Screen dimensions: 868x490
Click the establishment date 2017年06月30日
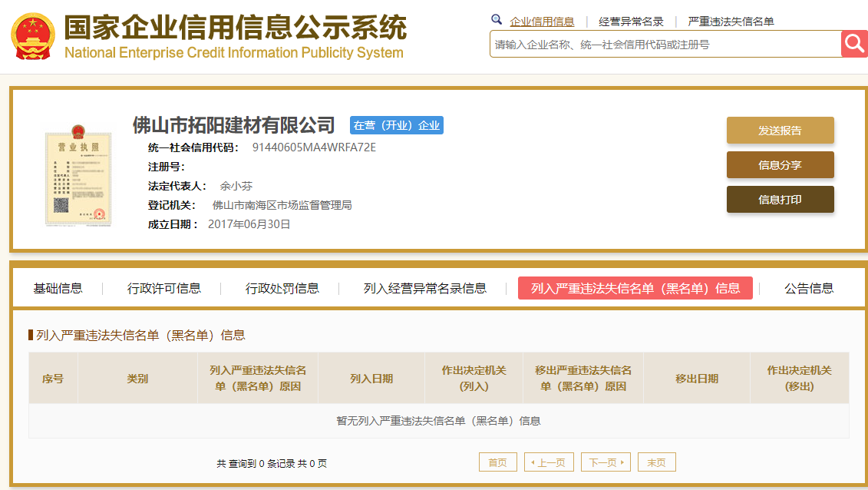pos(249,224)
